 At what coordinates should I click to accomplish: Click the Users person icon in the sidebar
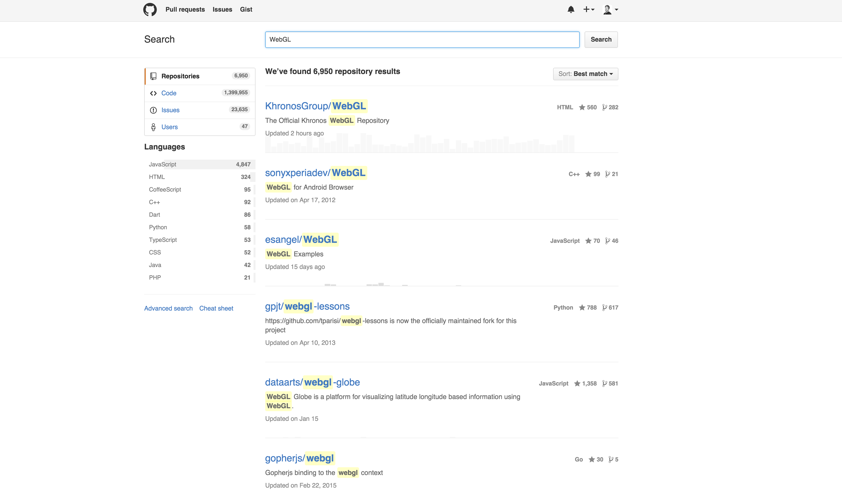153,127
